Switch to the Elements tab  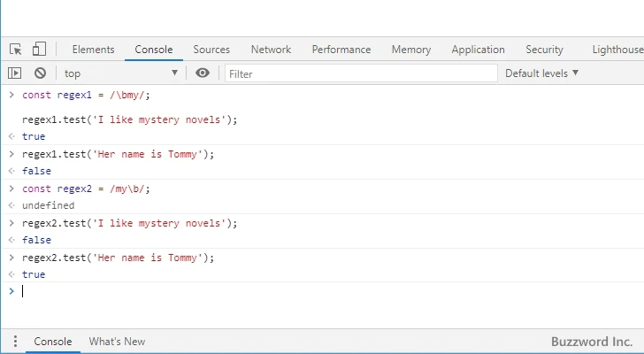[93, 50]
